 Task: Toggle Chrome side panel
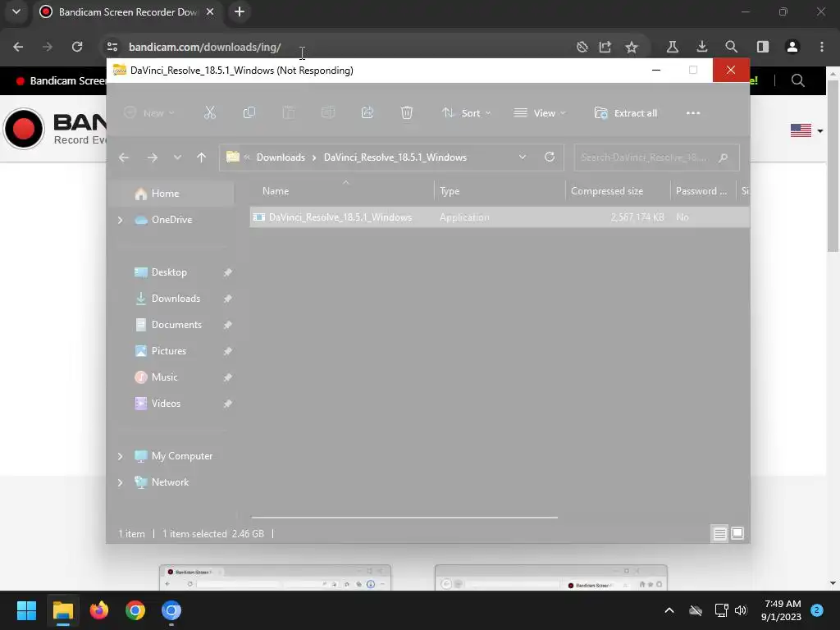coord(763,47)
